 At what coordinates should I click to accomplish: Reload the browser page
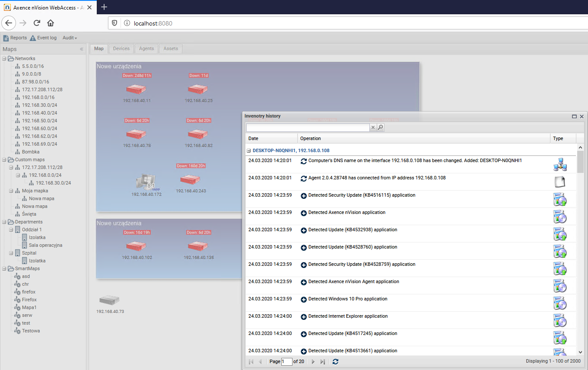37,23
